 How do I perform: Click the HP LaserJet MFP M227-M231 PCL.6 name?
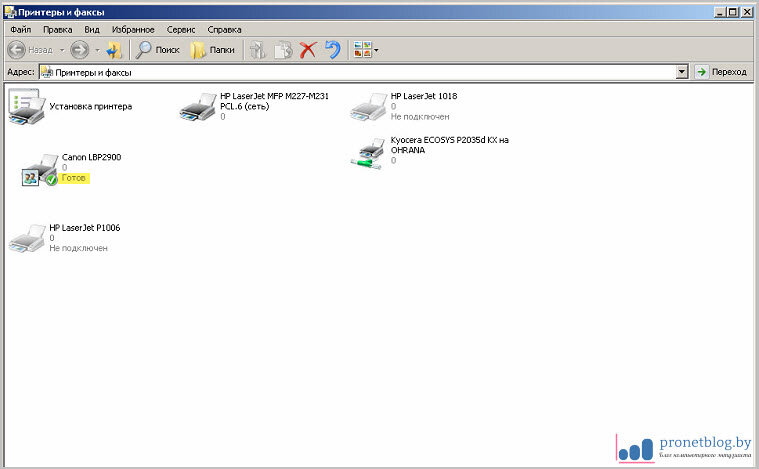point(274,101)
